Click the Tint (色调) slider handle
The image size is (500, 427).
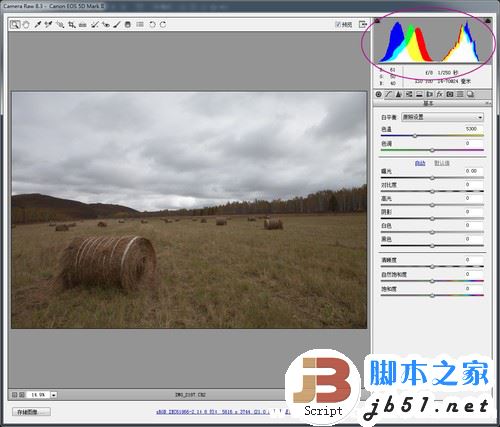click(432, 150)
